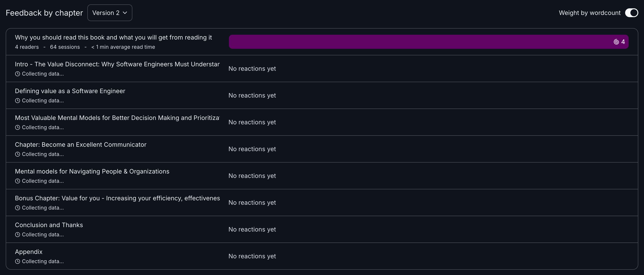
Task: Open the Conclusion and Thanks chapter
Action: 49,225
